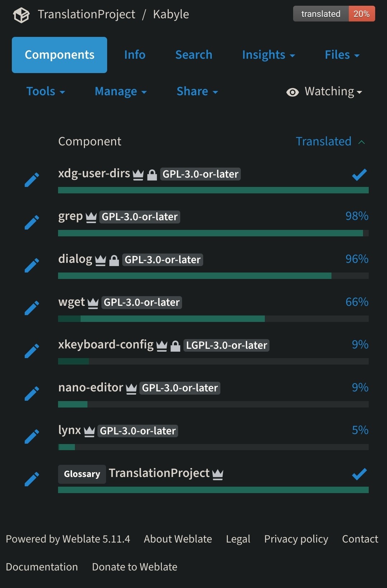387x588 pixels.
Task: Click the lock icon beside xkeyboard-config
Action: [x=175, y=346]
